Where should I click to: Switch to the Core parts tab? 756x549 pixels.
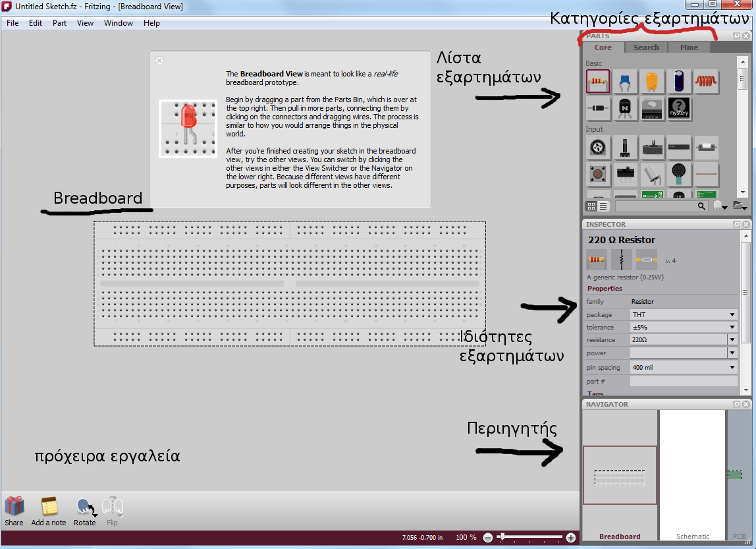(x=603, y=47)
